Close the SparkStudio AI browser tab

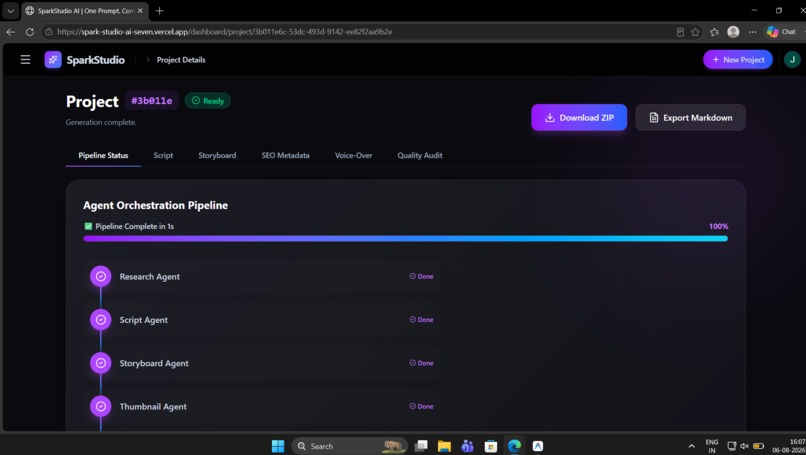point(140,10)
